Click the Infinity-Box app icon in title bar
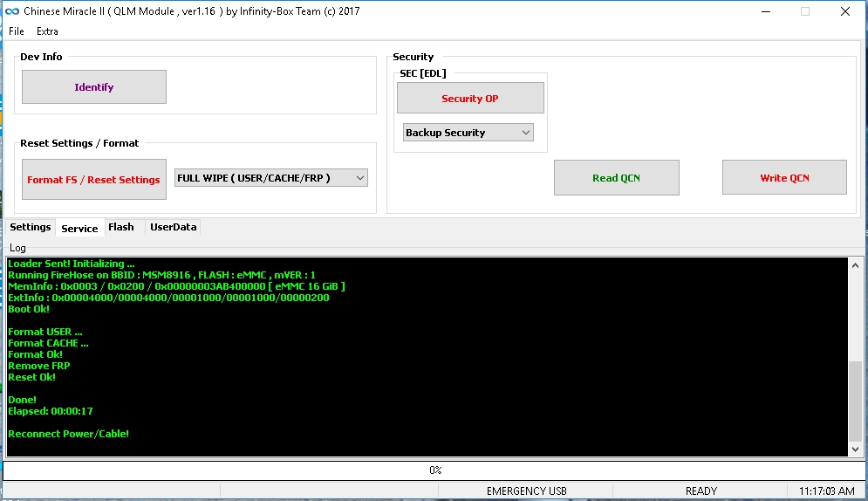The image size is (868, 501). coord(12,11)
